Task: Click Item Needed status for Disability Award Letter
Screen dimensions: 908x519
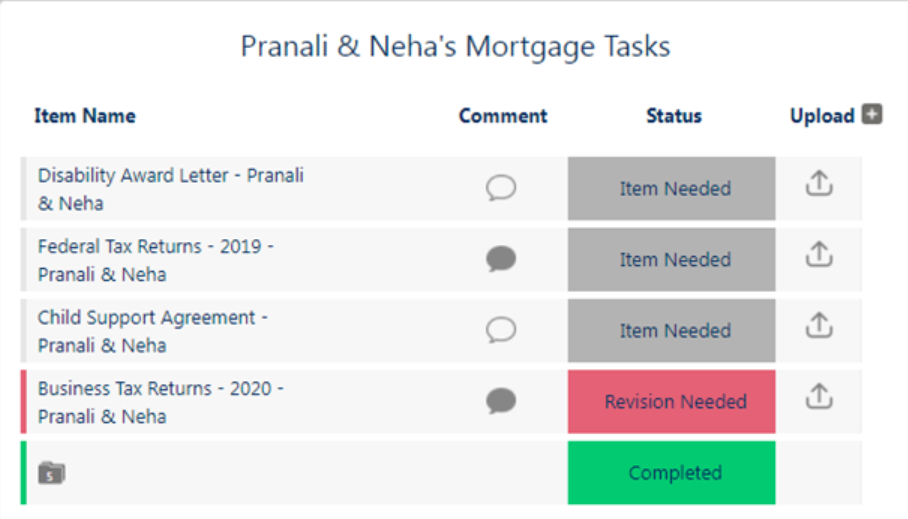Action: 672,188
